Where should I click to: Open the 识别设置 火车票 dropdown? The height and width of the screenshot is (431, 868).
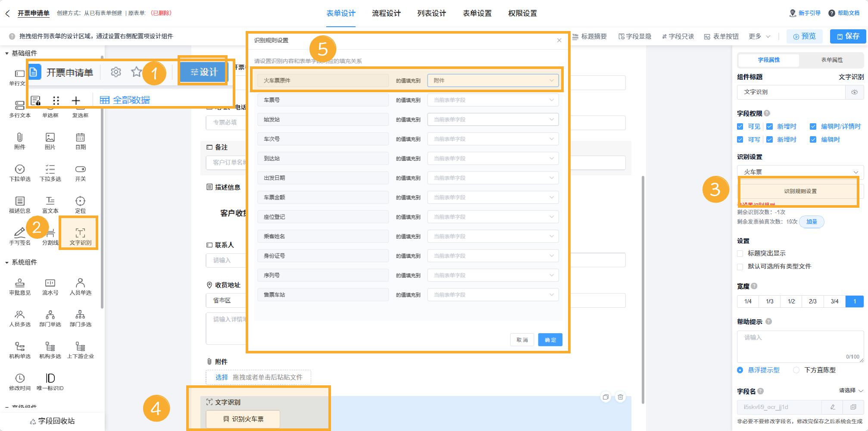[799, 172]
